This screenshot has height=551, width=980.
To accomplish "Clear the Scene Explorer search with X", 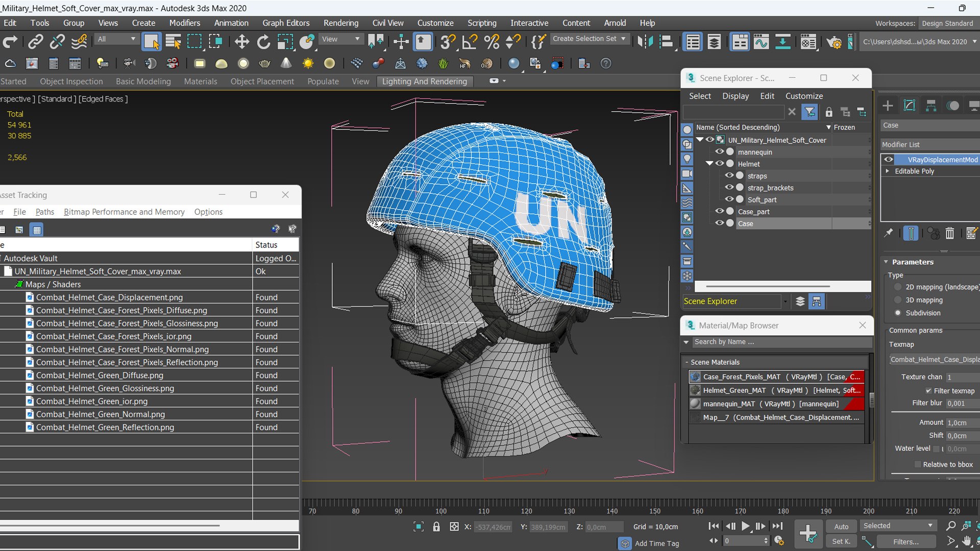I will [792, 112].
